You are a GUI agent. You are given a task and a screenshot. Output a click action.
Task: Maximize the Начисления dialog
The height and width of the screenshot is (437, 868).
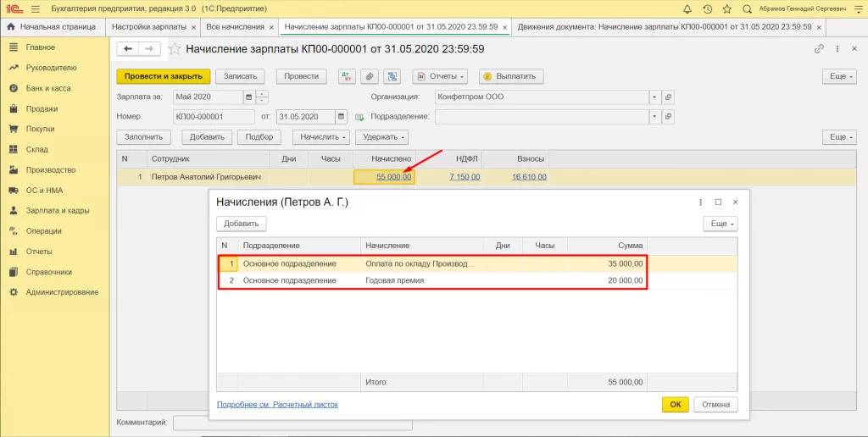tap(718, 202)
